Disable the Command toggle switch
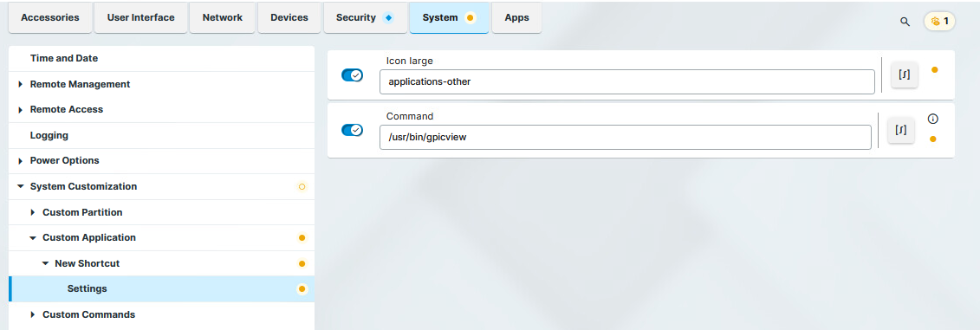Viewport: 980px width, 330px height. pyautogui.click(x=352, y=130)
